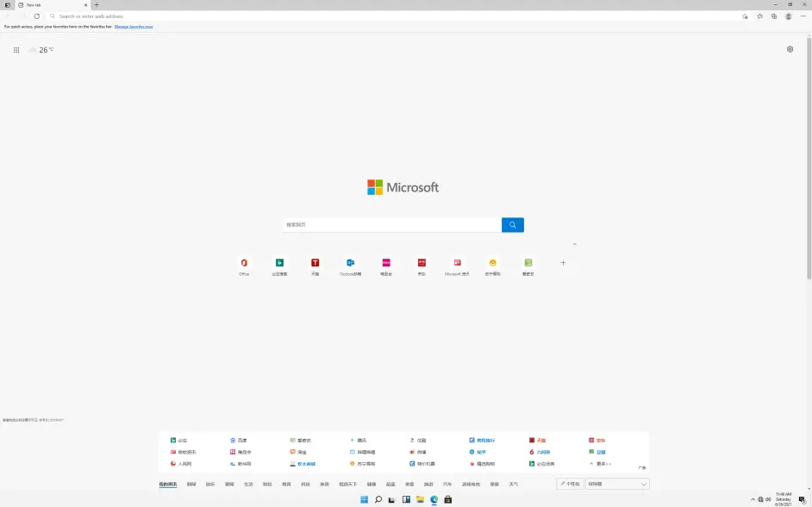Screen dimensions: 812x507
Task: Select the 汽车 feed tab
Action: (x=447, y=485)
